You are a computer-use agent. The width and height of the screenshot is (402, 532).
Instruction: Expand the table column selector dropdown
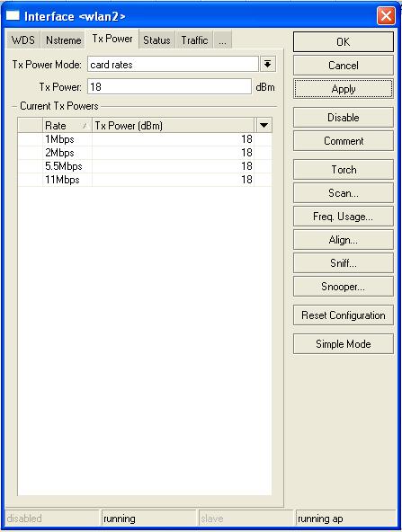click(x=264, y=126)
